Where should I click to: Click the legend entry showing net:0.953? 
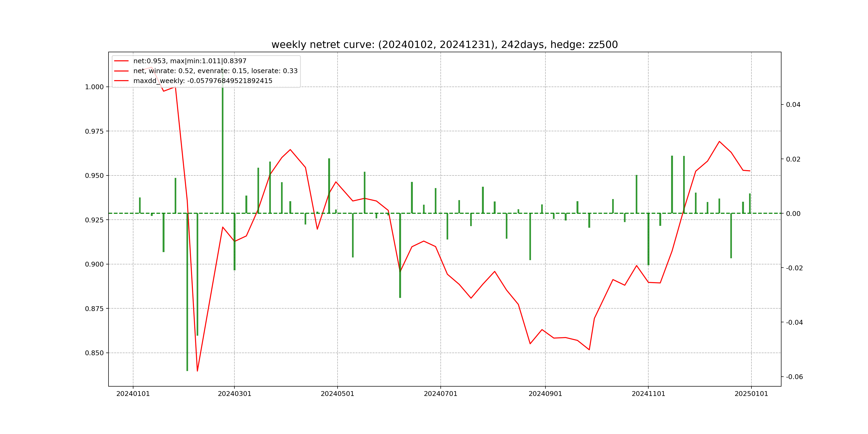click(190, 61)
